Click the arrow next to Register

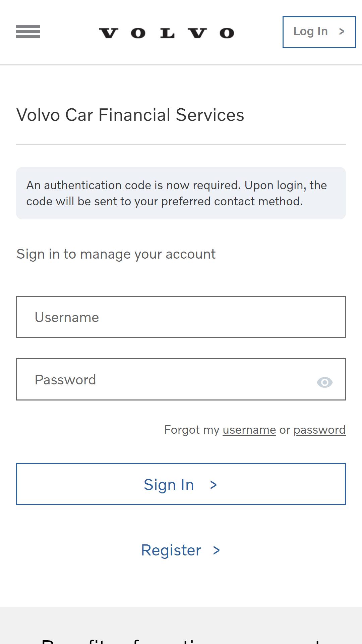coord(217,550)
